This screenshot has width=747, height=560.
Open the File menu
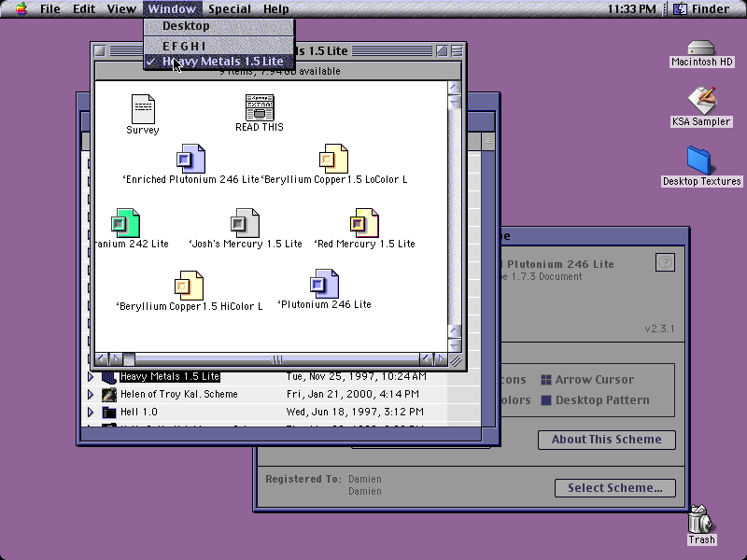pos(50,8)
